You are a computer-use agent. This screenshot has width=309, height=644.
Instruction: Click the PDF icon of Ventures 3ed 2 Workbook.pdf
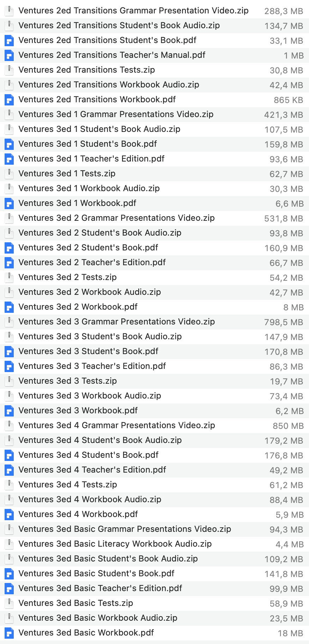pyautogui.click(x=9, y=307)
